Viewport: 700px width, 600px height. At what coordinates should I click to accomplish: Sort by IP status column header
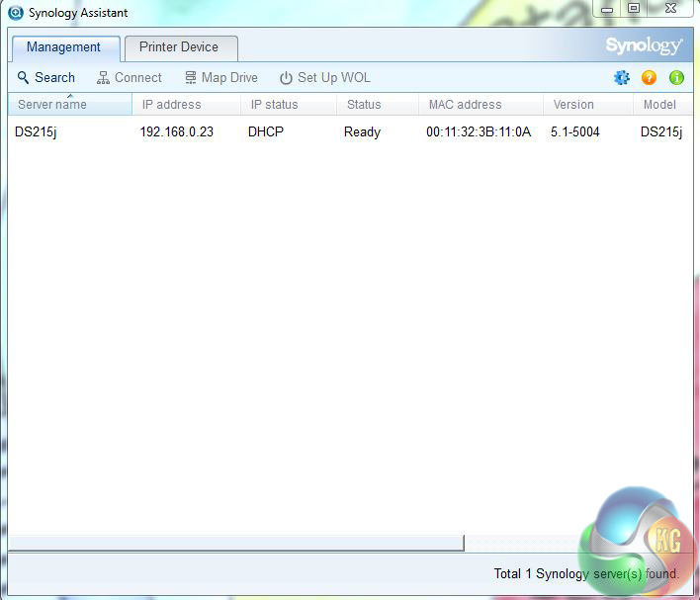tap(289, 105)
